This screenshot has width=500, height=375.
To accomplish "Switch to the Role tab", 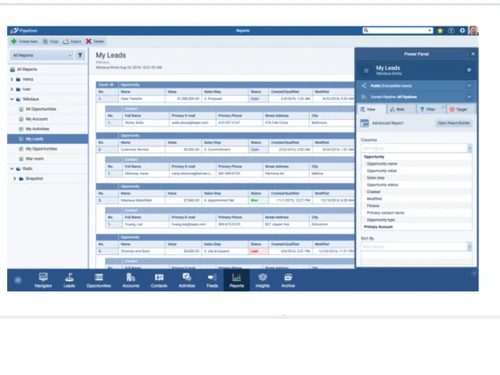I will (x=401, y=109).
